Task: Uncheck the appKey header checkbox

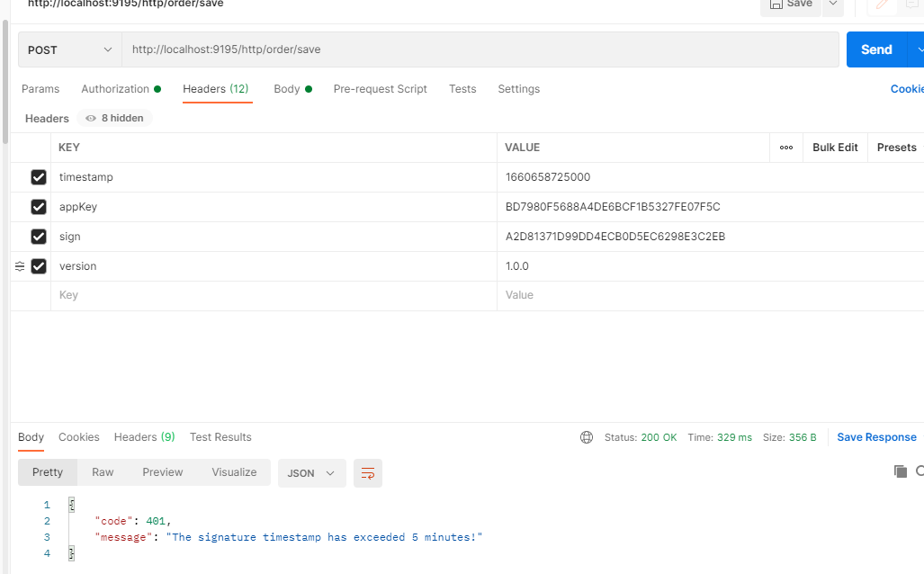Action: [39, 207]
